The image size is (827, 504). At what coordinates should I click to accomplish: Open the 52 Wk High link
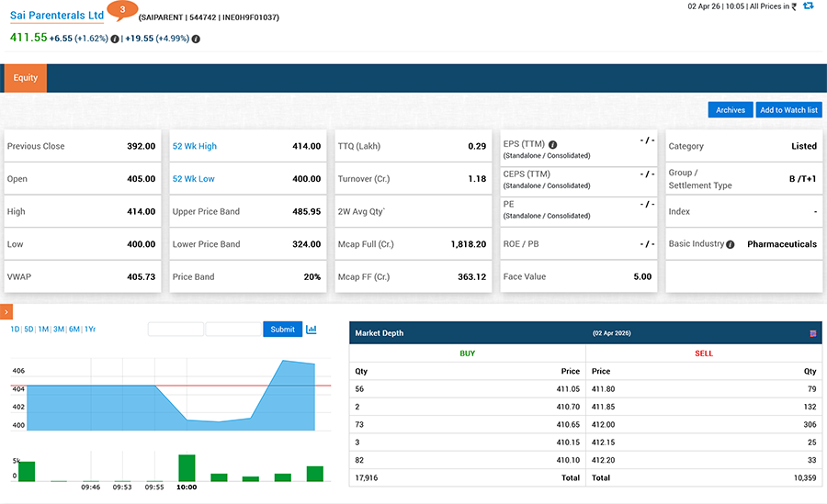point(195,146)
